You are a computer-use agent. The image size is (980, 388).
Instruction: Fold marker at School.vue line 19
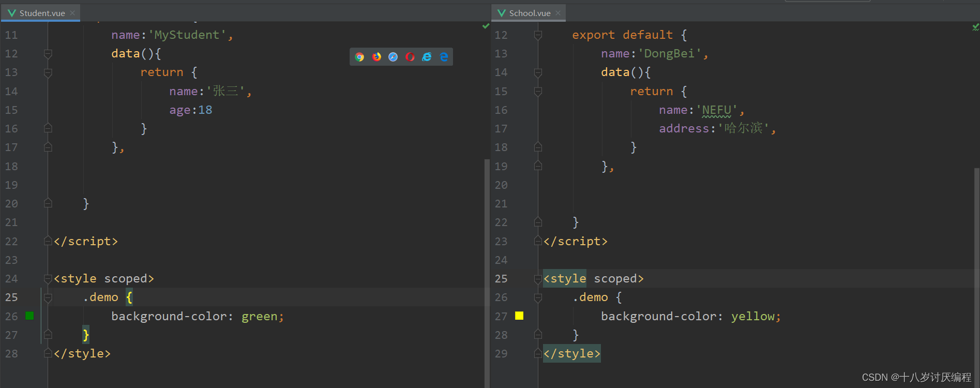[538, 166]
